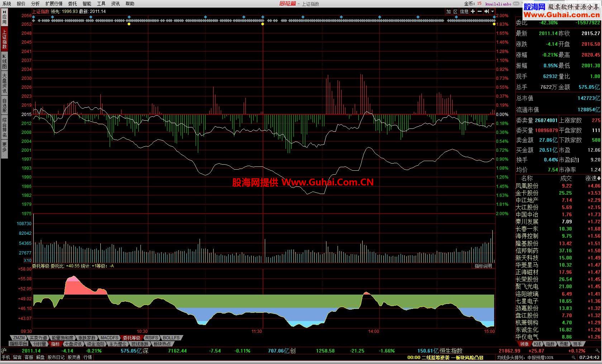602x364 pixels.
Task: Open the 分析 menu
Action: (35, 4)
